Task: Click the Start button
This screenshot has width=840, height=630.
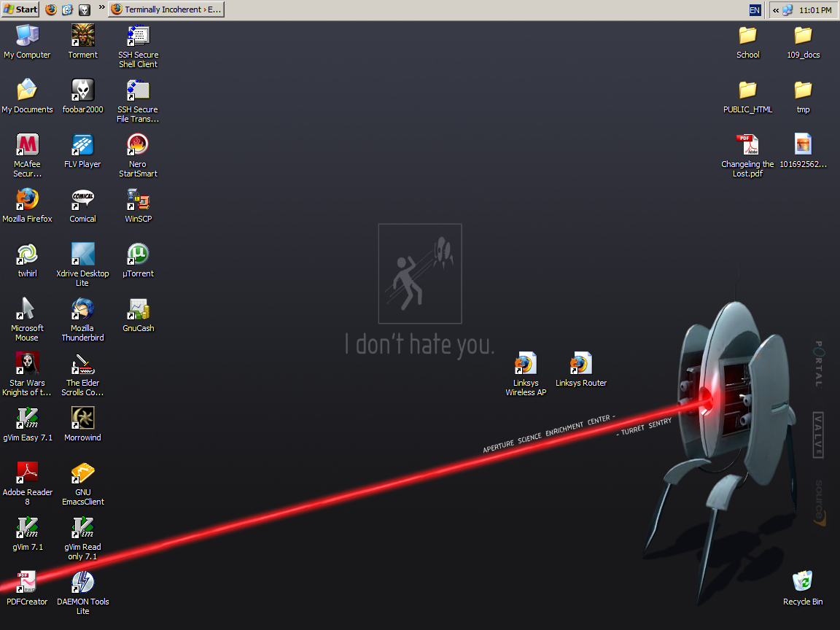Action: pyautogui.click(x=20, y=9)
